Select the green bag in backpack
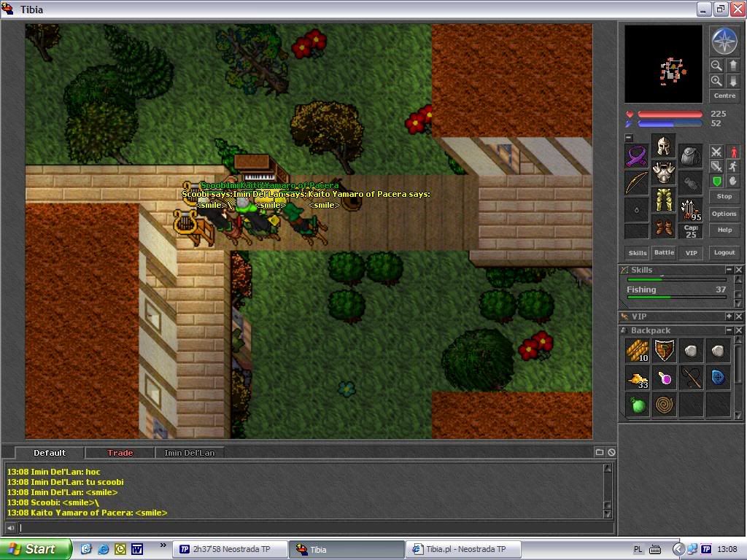Screen dimensions: 747x560 [x=637, y=405]
